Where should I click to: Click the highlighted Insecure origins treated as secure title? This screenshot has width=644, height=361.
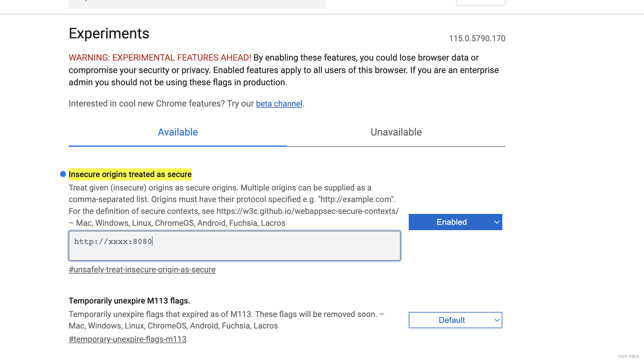click(x=130, y=174)
